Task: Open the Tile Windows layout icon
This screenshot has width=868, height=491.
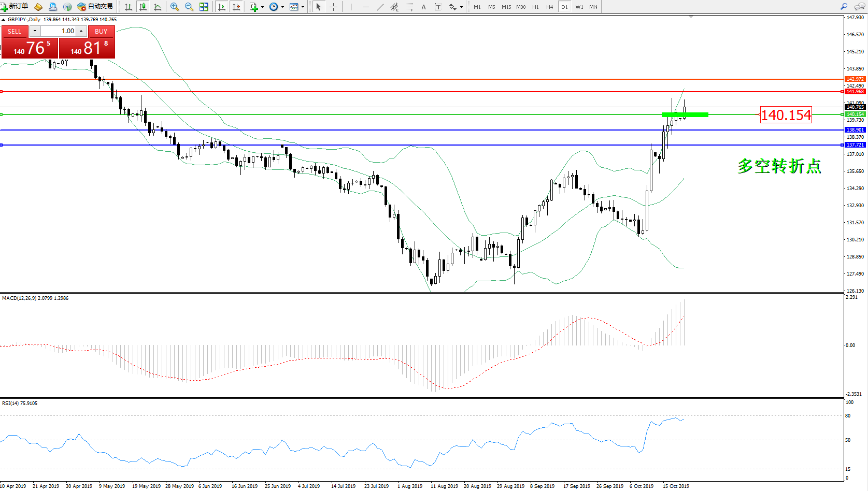Action: [204, 7]
